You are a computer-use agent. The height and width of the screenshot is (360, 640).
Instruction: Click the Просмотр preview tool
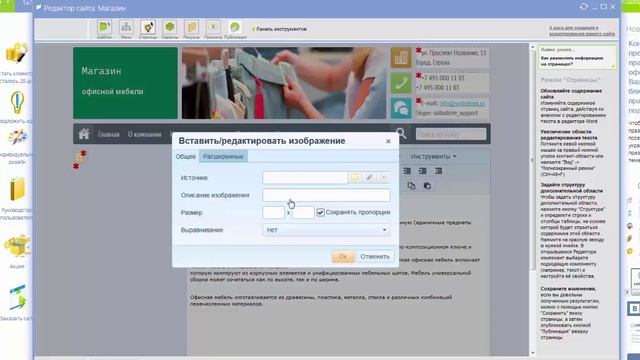click(213, 29)
